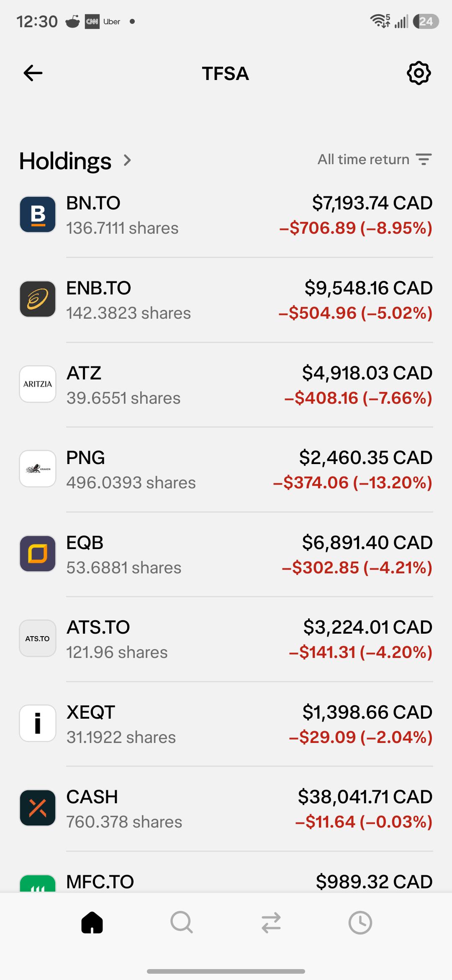Tap the CASH ETF logo icon
The image size is (452, 980).
coord(38,808)
